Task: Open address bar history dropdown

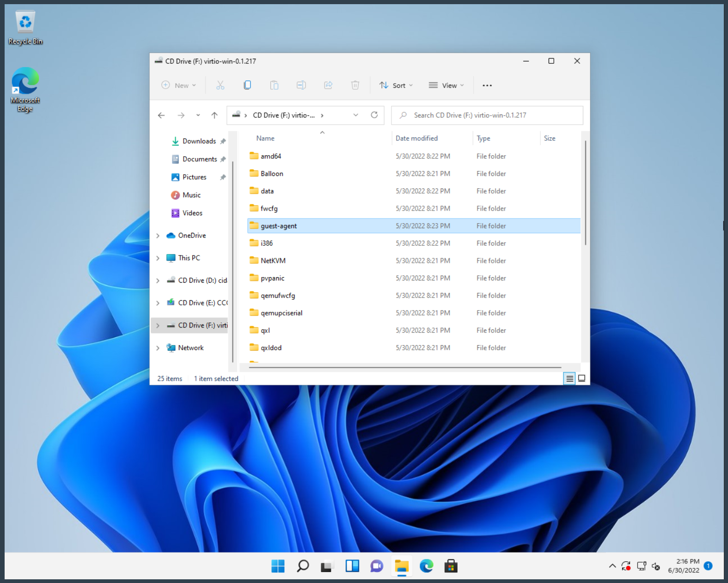Action: click(355, 115)
